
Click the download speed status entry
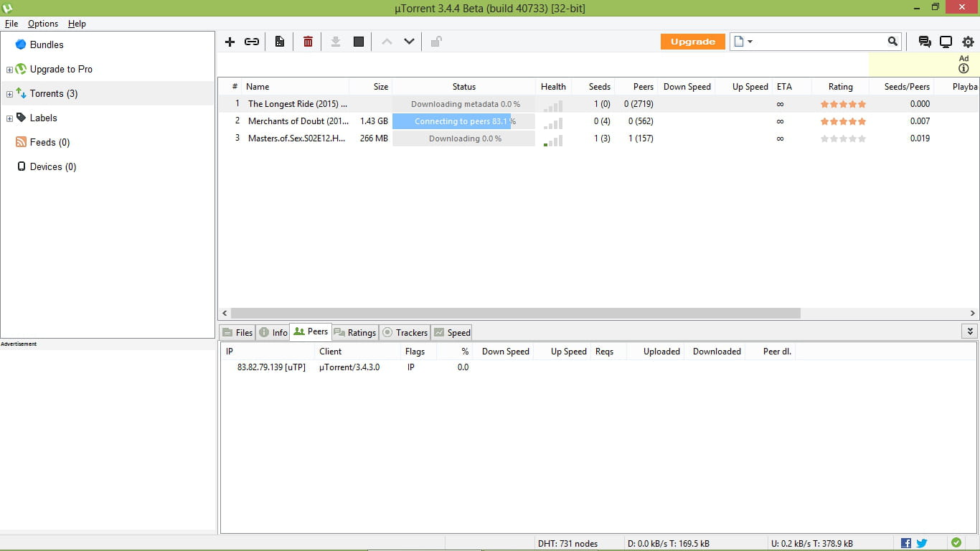click(x=669, y=544)
